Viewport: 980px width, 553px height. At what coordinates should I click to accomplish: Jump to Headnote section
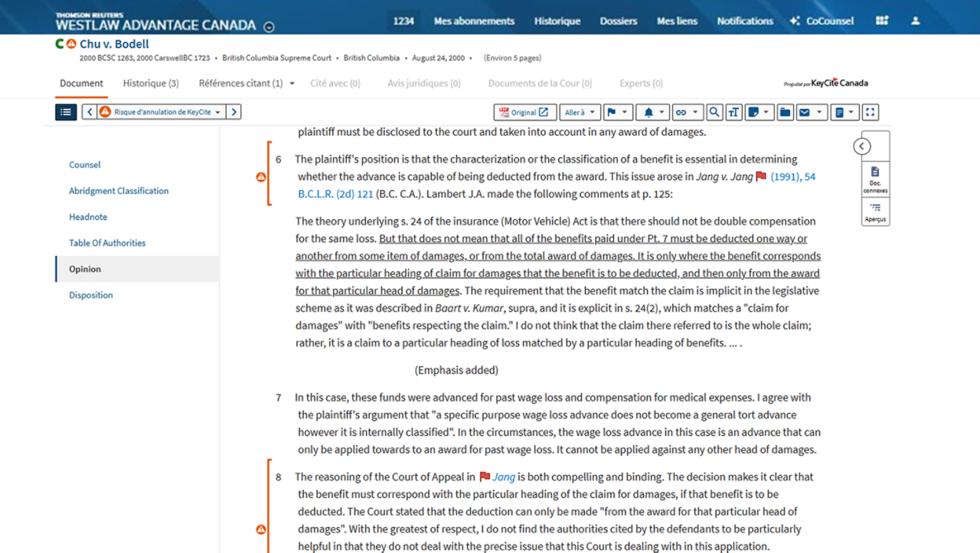[x=88, y=217]
